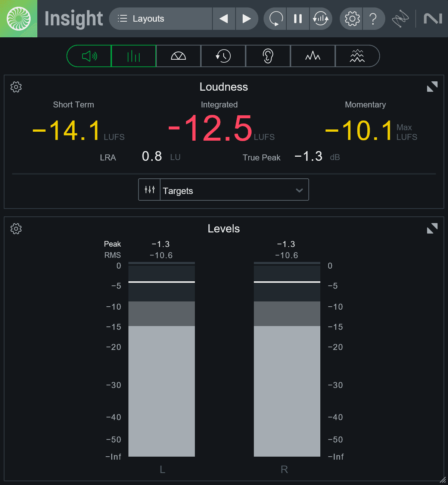Toggle the Intelligibility ear module
448x485 pixels.
(268, 56)
